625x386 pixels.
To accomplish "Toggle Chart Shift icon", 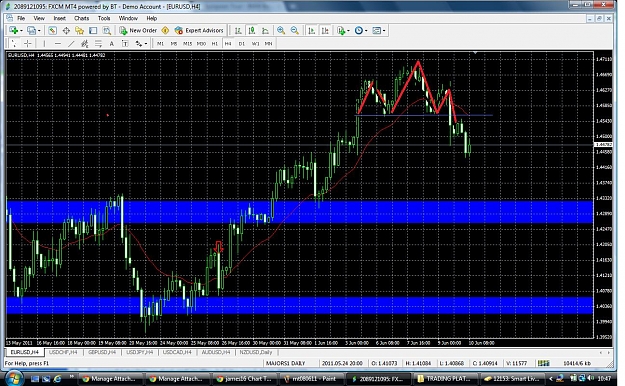I will pos(325,30).
